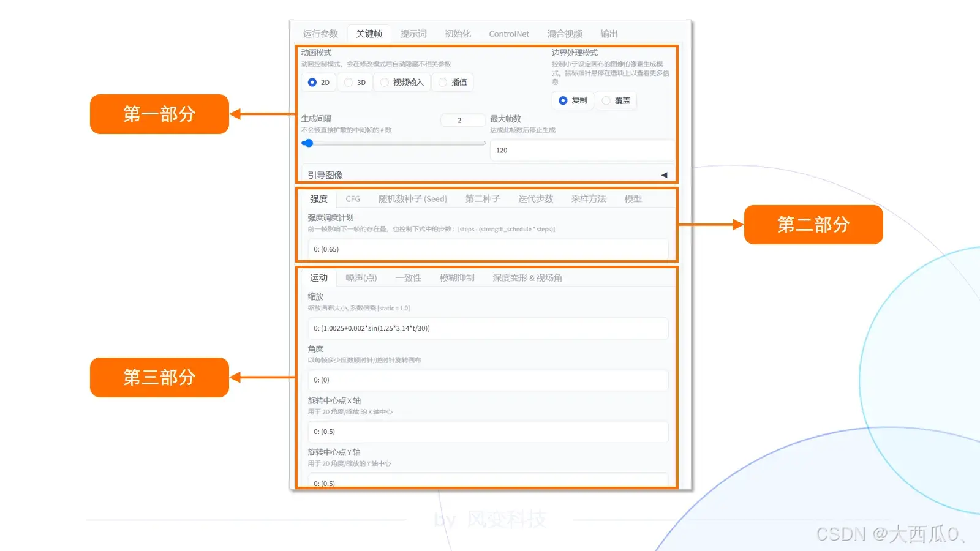Open the 随机数种子 (Seed) sub-tab

coord(412,199)
